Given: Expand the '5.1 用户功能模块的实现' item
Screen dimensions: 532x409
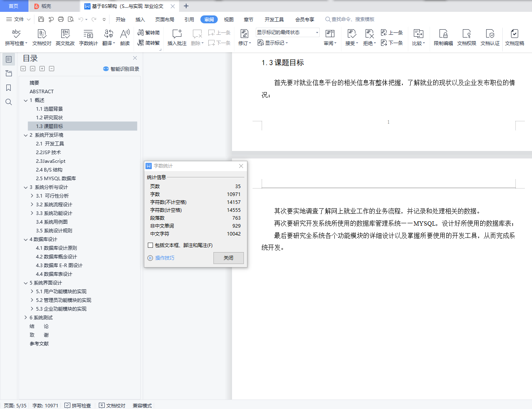Looking at the screenshot, I should click(x=32, y=292).
